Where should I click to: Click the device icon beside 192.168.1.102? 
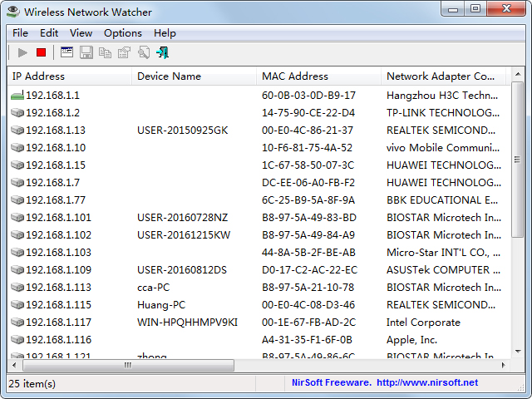[17, 234]
